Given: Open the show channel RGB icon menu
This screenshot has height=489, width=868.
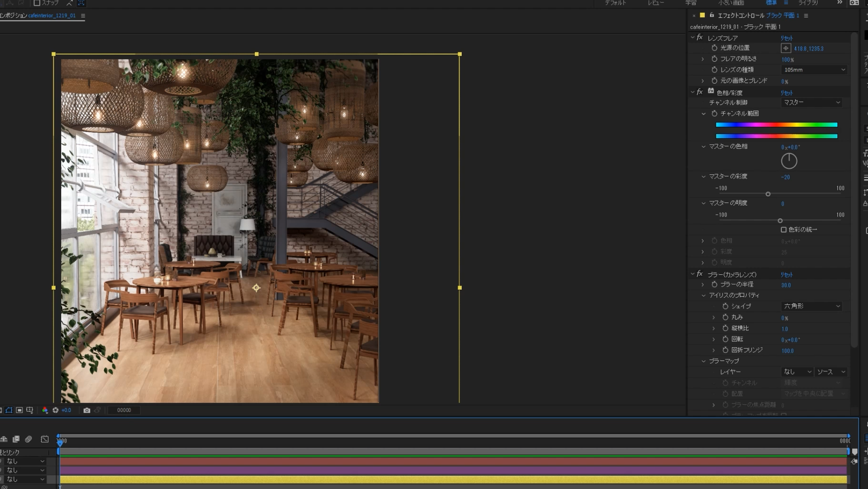Looking at the screenshot, I should pyautogui.click(x=45, y=410).
